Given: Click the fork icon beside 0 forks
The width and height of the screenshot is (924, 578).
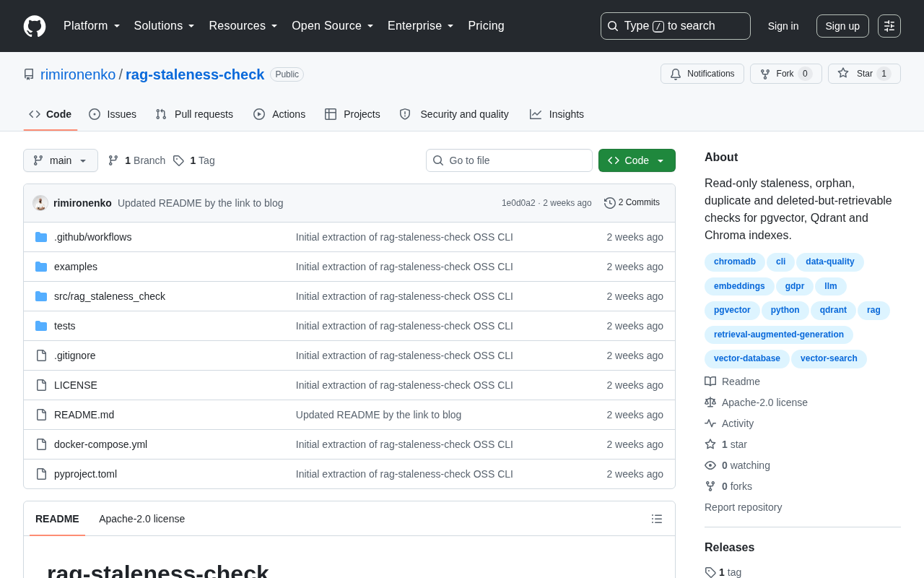Looking at the screenshot, I should coord(710,486).
